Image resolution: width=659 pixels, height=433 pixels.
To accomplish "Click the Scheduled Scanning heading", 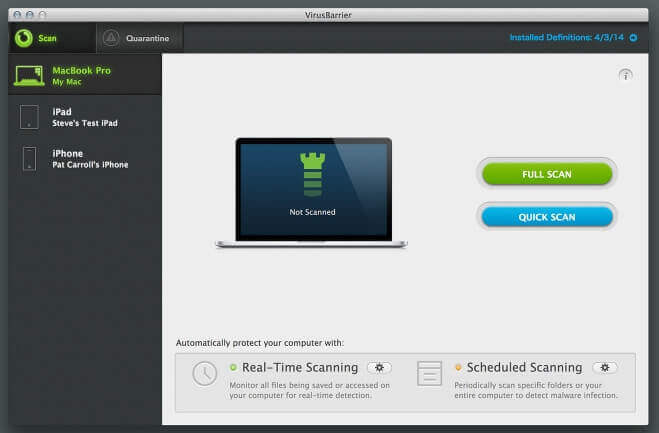I will [525, 367].
